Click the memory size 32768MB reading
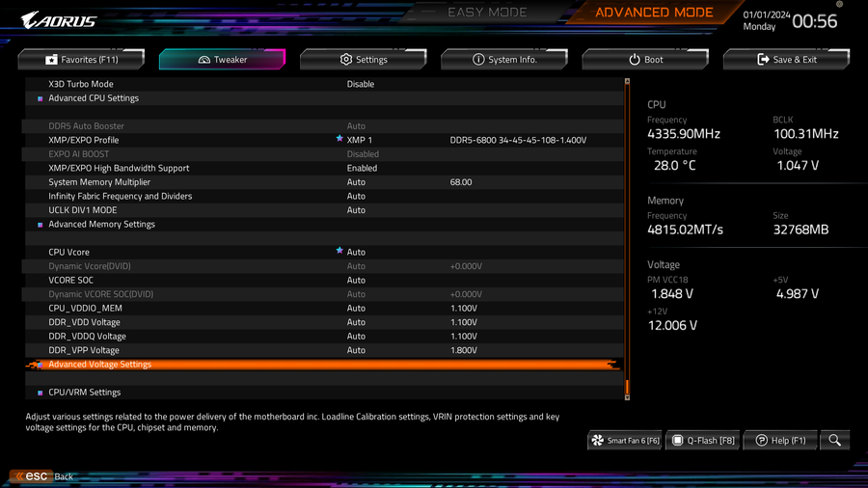Image resolution: width=868 pixels, height=488 pixels. (x=801, y=230)
